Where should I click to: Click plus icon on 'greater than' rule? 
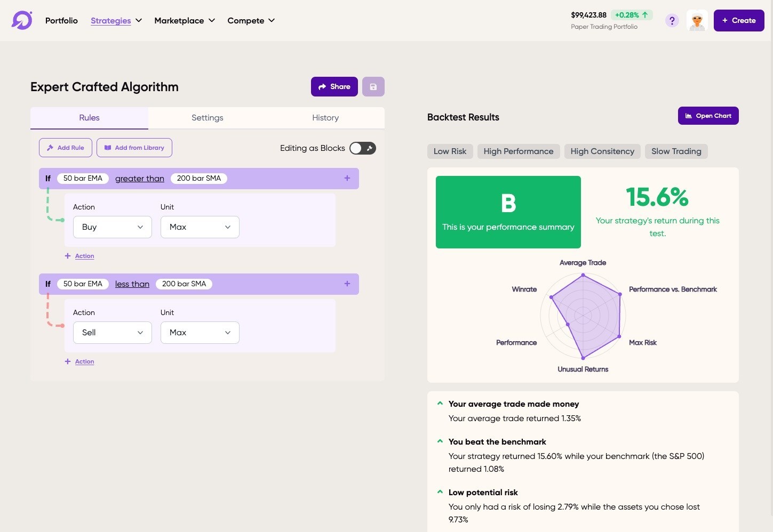pyautogui.click(x=347, y=179)
